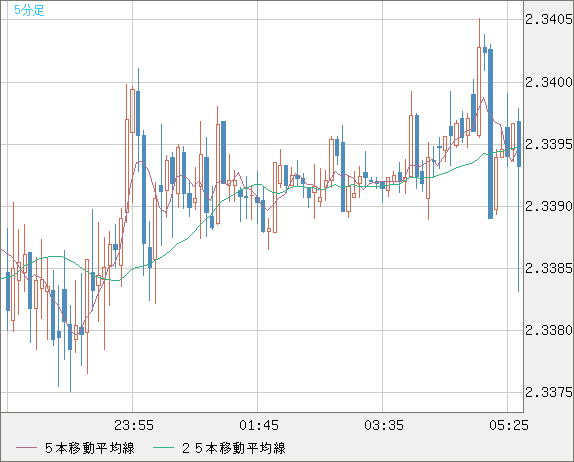
Task: Click the 2.3405 price axis label
Action: pyautogui.click(x=549, y=19)
